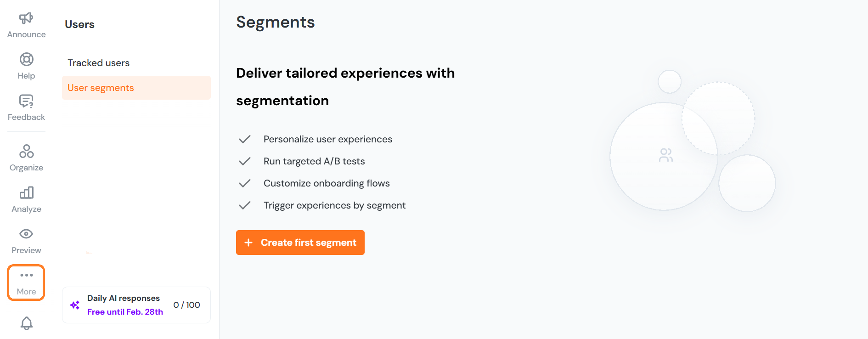Open the Feedback chat icon
The image size is (868, 339).
[26, 101]
